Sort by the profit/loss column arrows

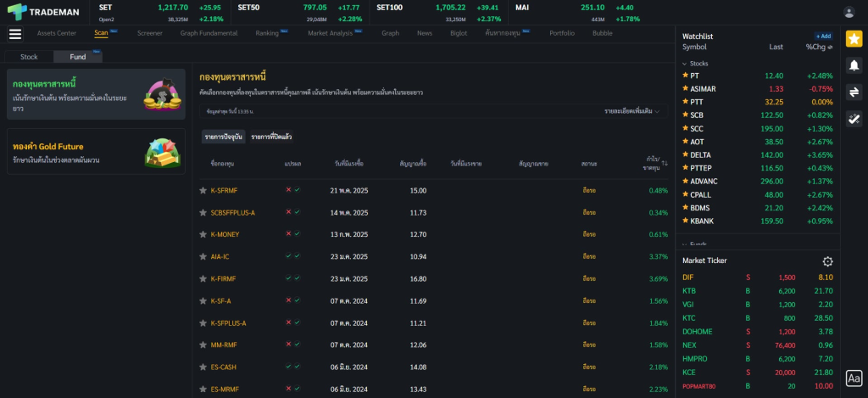[665, 163]
